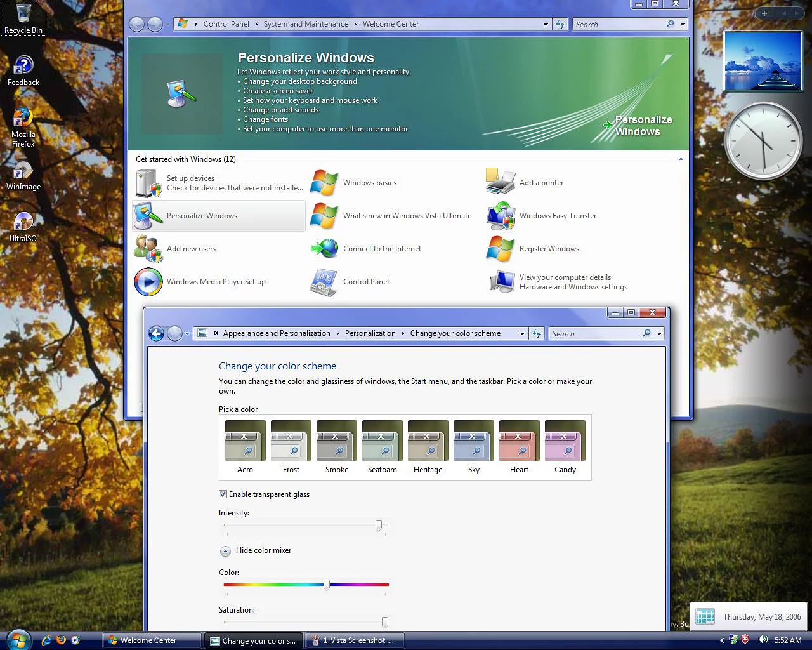Viewport: 812px width, 650px height.
Task: Click the Connect to the Internet globe icon
Action: (x=325, y=249)
